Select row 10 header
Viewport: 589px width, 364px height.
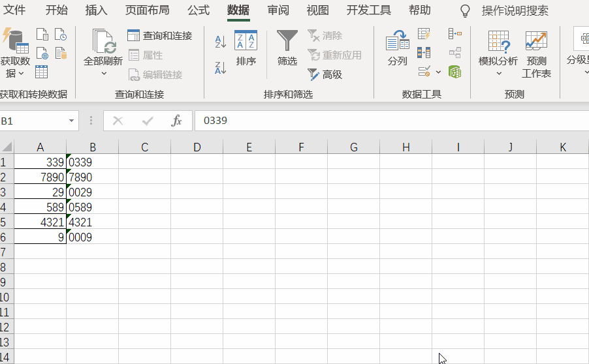tap(7, 296)
